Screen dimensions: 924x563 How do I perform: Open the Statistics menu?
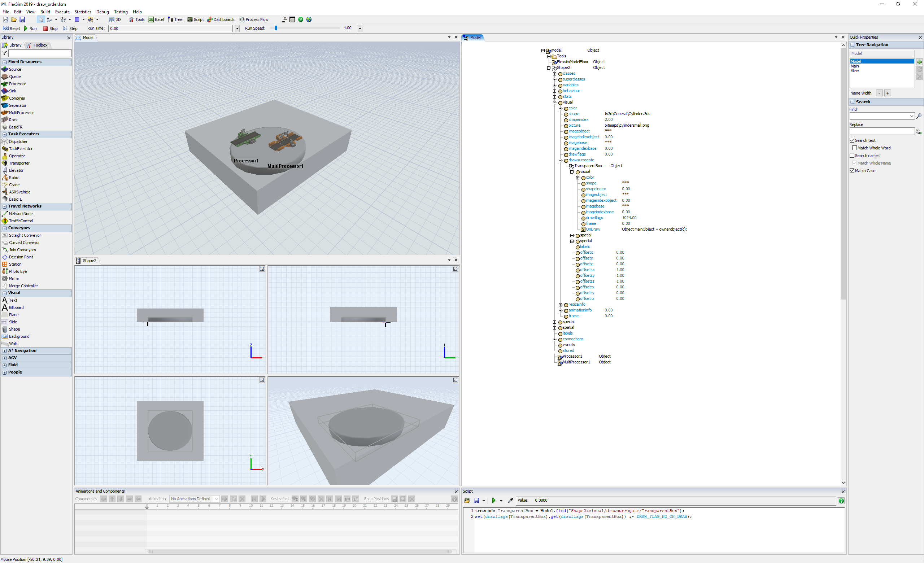pos(83,12)
